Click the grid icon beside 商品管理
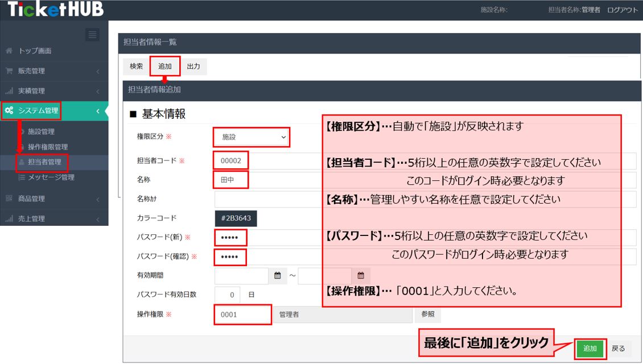Viewport: 643px width, 364px height. pos(9,199)
